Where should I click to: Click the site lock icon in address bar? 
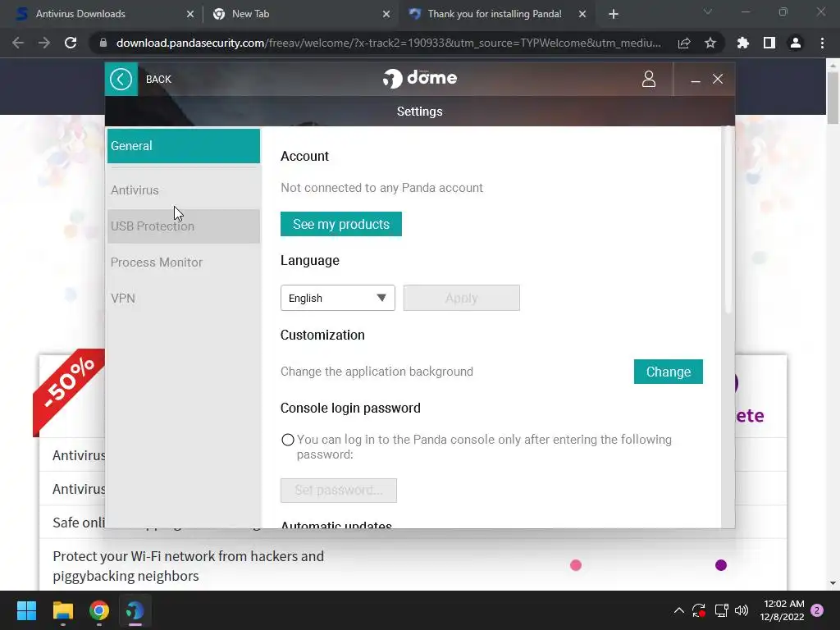103,43
